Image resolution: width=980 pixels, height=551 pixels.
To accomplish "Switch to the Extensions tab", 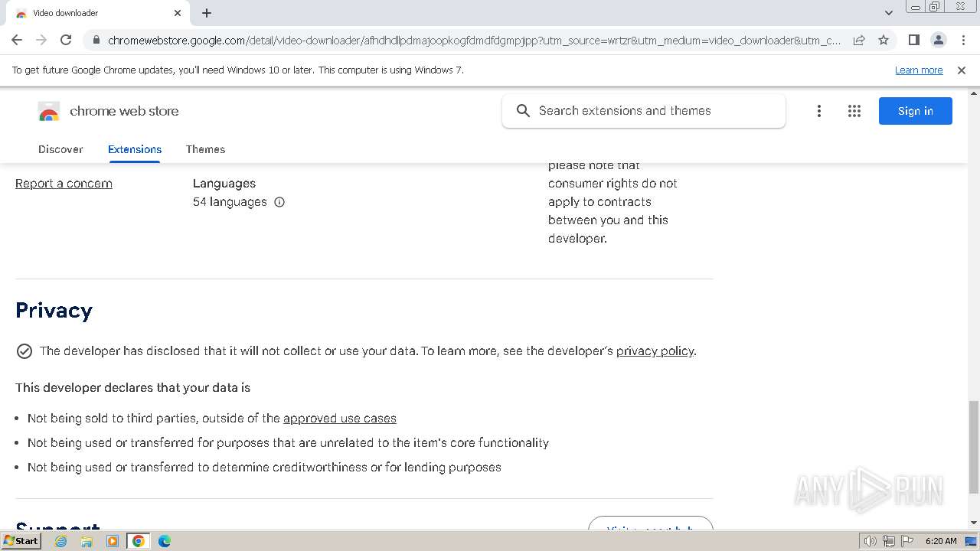I will click(135, 149).
